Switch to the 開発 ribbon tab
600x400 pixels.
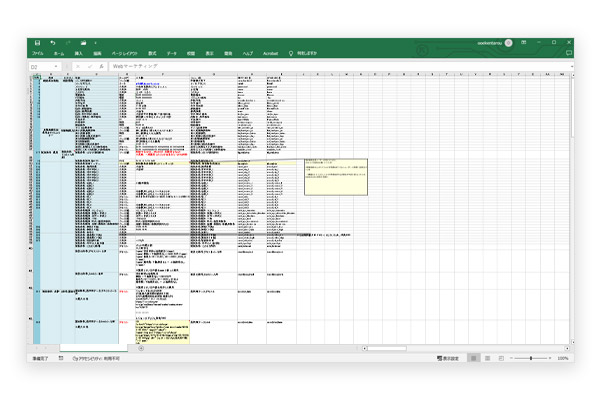click(x=228, y=53)
